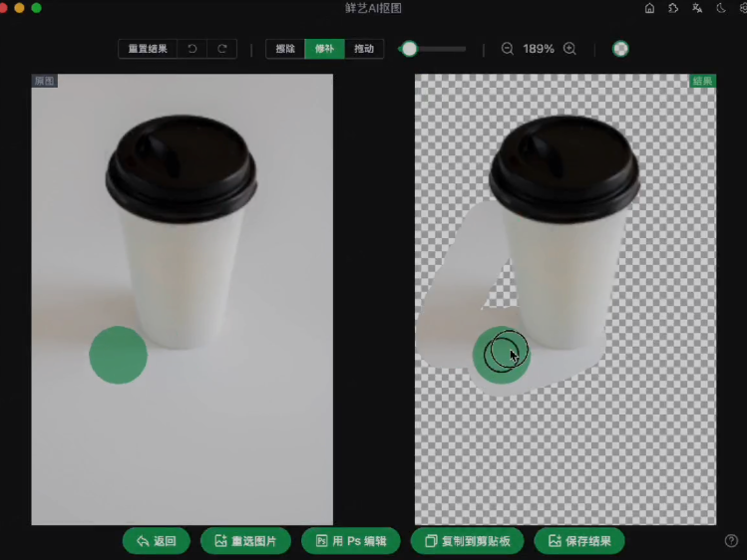Viewport: 747px width, 560px height.
Task: Open the home icon in title bar
Action: (x=649, y=8)
